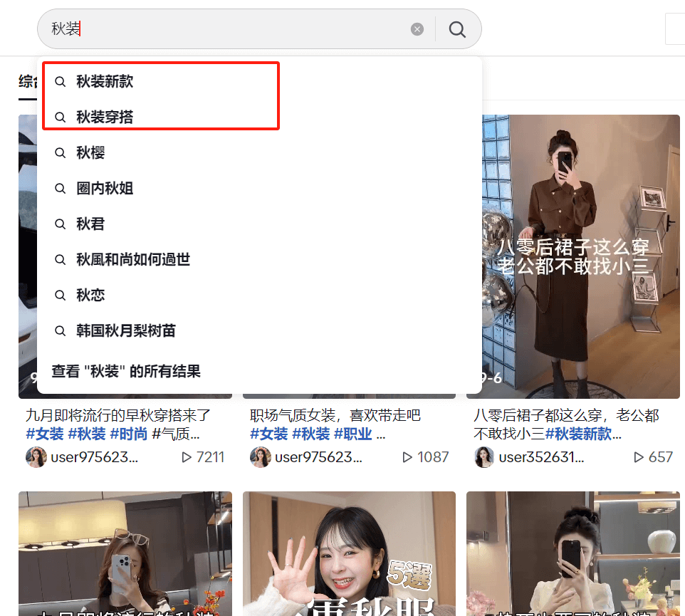
Task: Select the 圈内秋姐 suggestion
Action: 105,189
